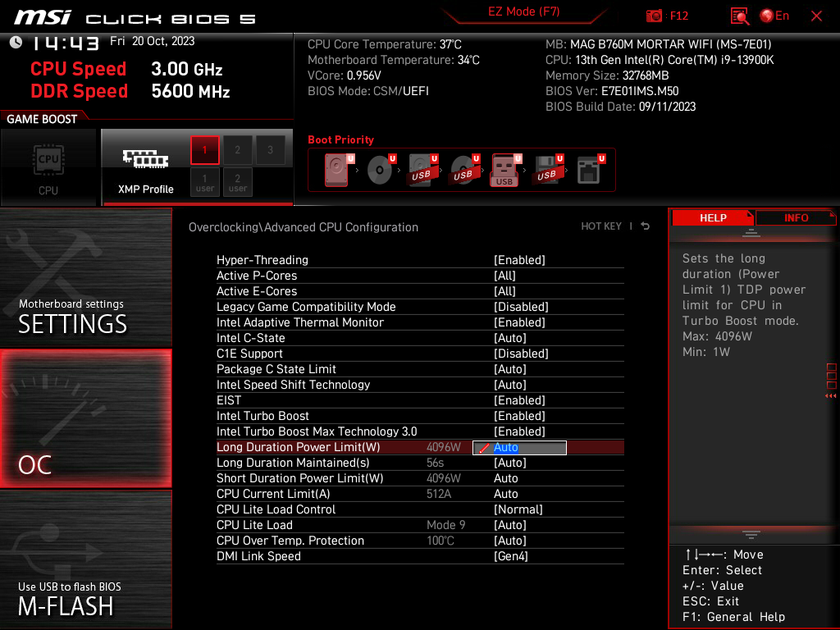Select Short Duration Power Limit(W) value
The image size is (840, 630).
505,478
